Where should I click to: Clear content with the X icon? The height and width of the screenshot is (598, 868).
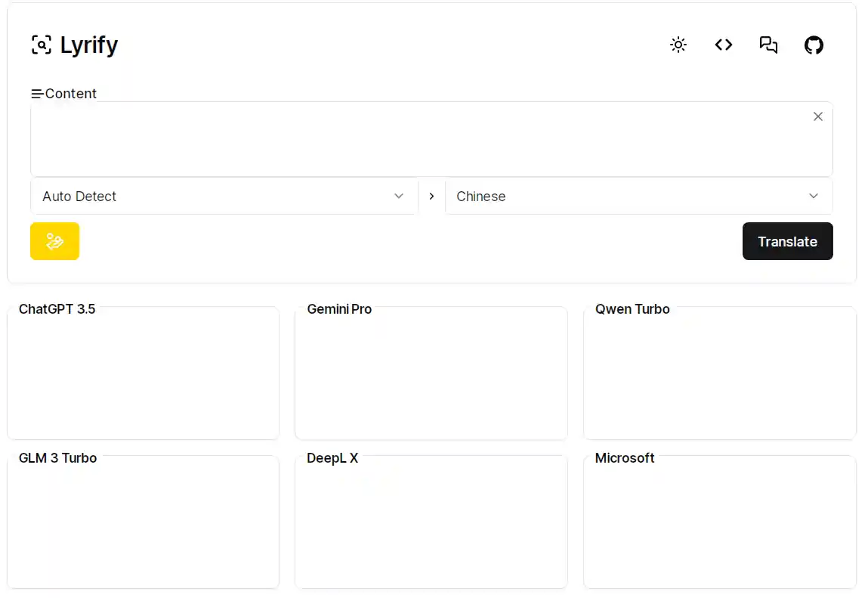817,116
